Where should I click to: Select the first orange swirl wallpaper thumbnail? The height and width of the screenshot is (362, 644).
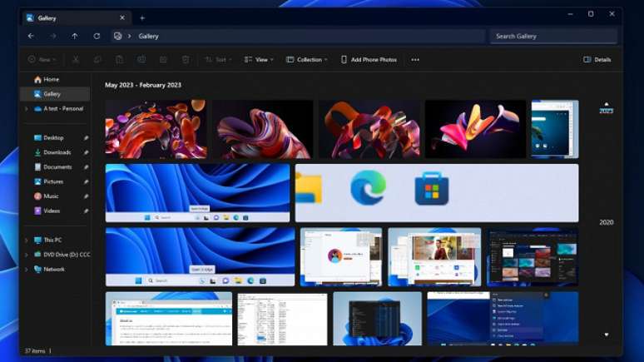156,129
